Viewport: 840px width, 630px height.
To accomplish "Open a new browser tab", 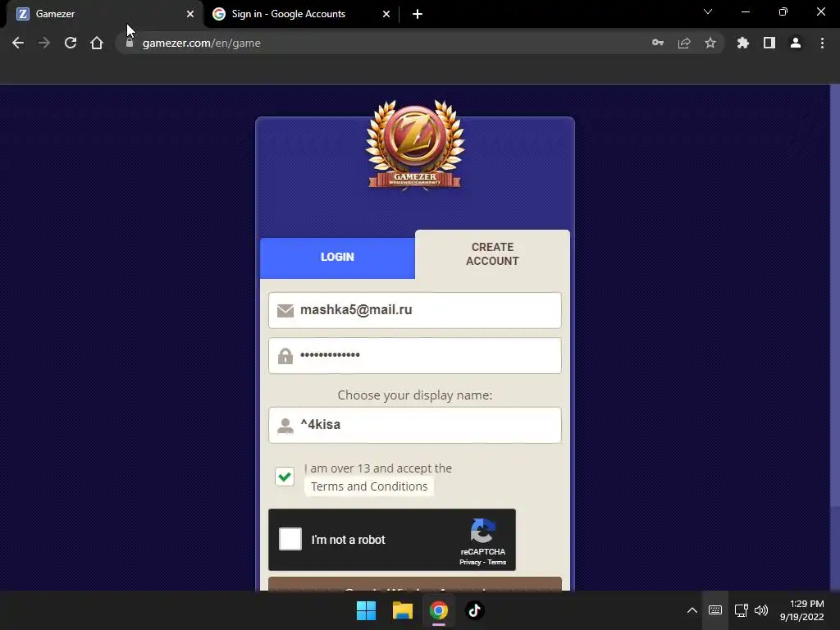I will [418, 14].
